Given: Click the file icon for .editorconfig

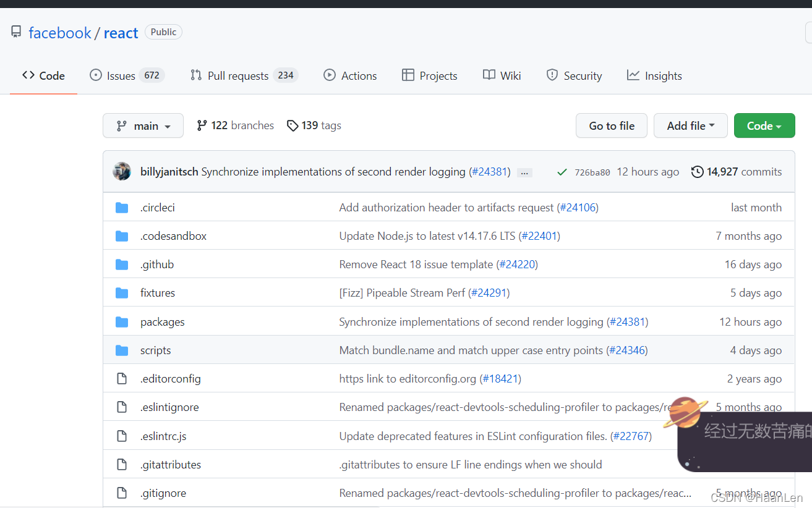Looking at the screenshot, I should click(122, 379).
